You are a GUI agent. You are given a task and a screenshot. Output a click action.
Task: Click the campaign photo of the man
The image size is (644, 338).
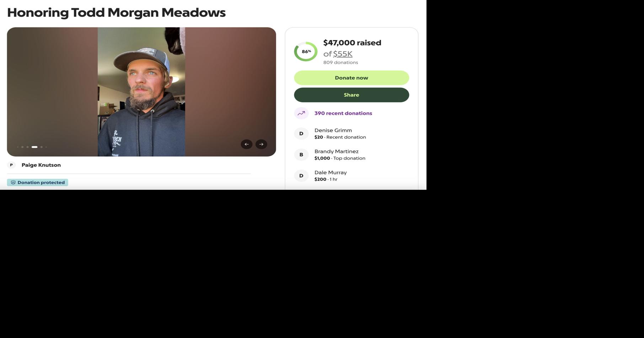(x=141, y=92)
